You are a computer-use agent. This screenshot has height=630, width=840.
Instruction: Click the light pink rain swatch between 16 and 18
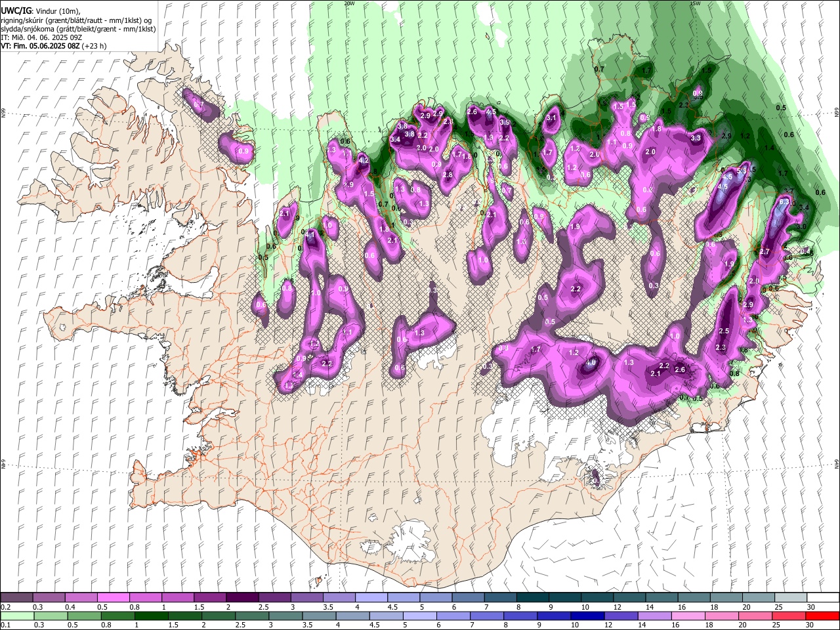pyautogui.click(x=687, y=616)
